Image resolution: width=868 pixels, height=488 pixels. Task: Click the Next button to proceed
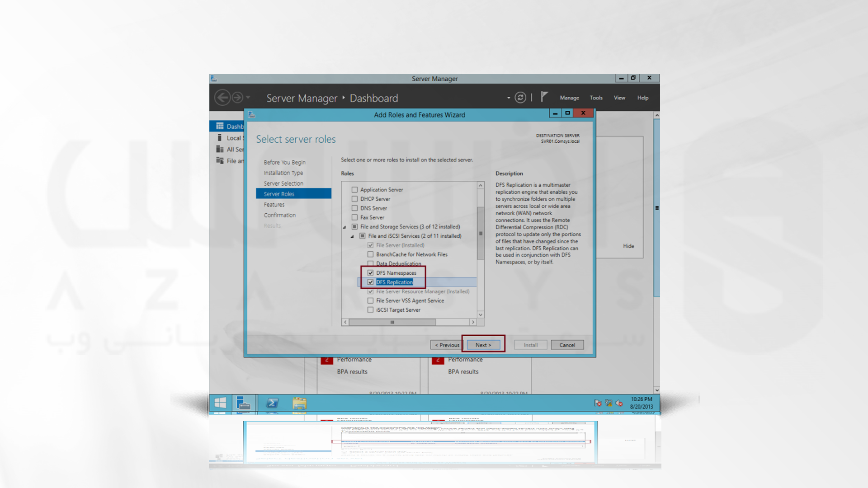pos(483,344)
